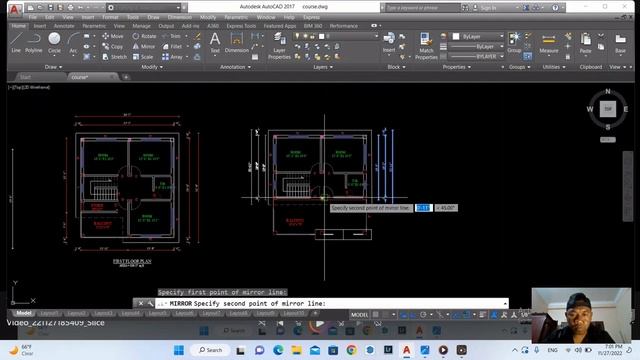
Task: Activate the Mirror command
Action: coord(144,47)
